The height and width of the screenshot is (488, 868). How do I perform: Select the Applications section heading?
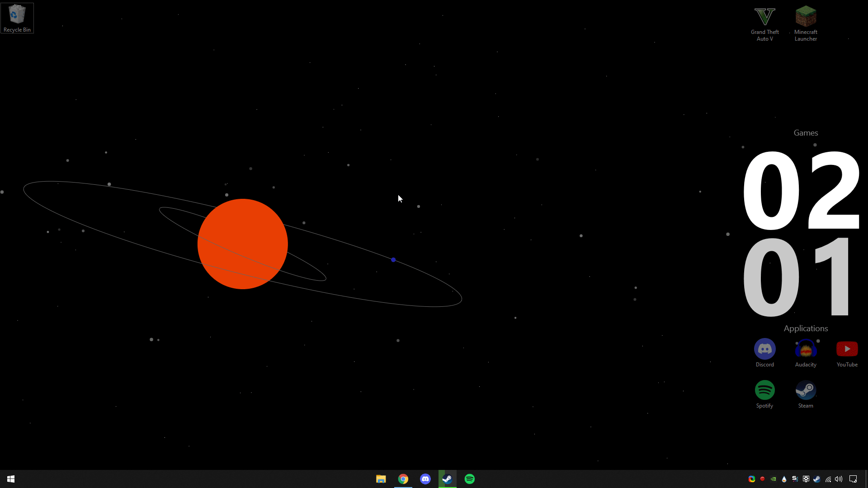click(x=806, y=328)
